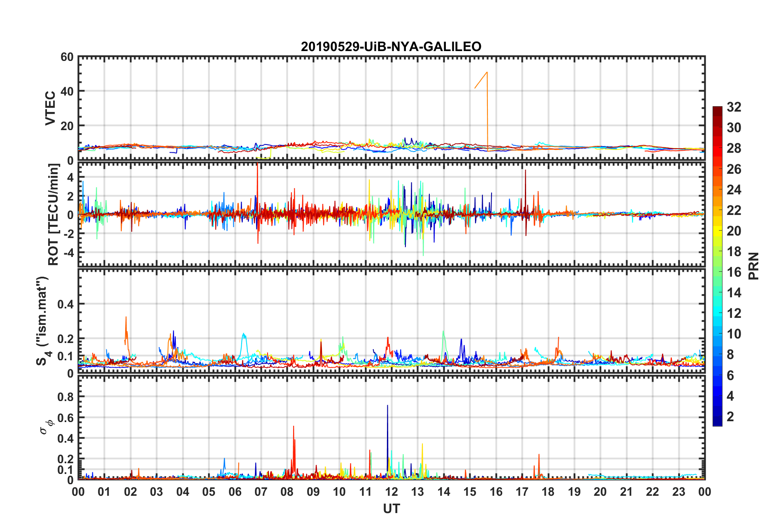Click x-axis hour label 19
Screen dimensions: 783x532
click(574, 492)
